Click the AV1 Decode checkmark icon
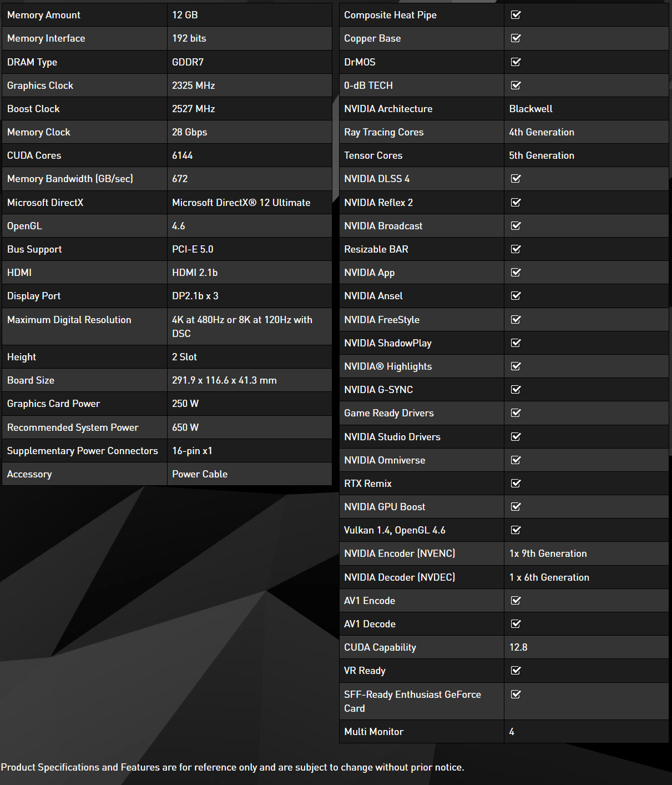 [516, 623]
